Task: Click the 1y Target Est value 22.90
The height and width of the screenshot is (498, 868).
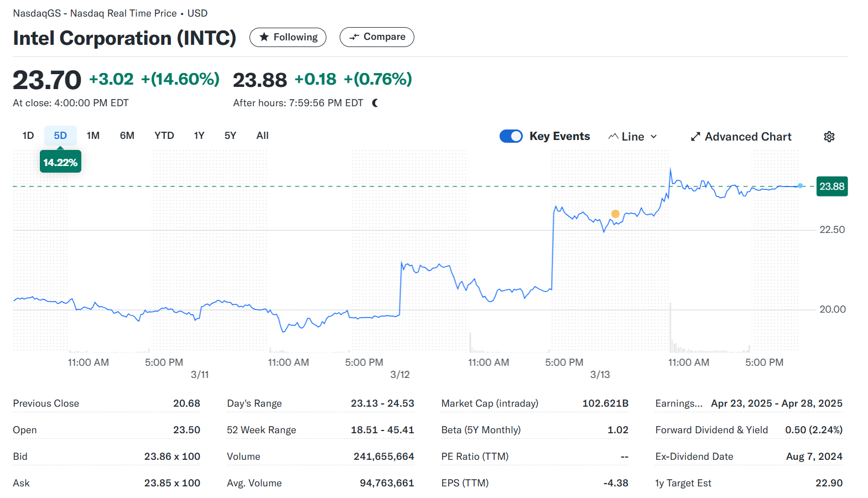Action: tap(829, 483)
